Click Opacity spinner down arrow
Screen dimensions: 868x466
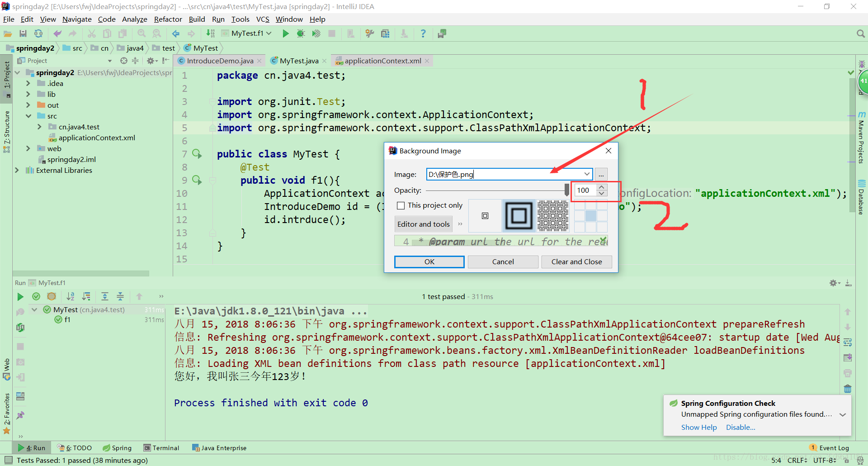(x=601, y=193)
